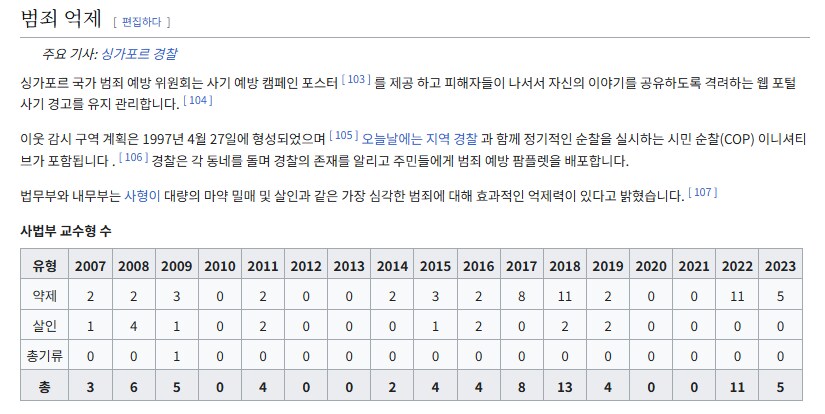The height and width of the screenshot is (414, 825).
Task: Select the 유형 header cell
Action: click(x=45, y=265)
